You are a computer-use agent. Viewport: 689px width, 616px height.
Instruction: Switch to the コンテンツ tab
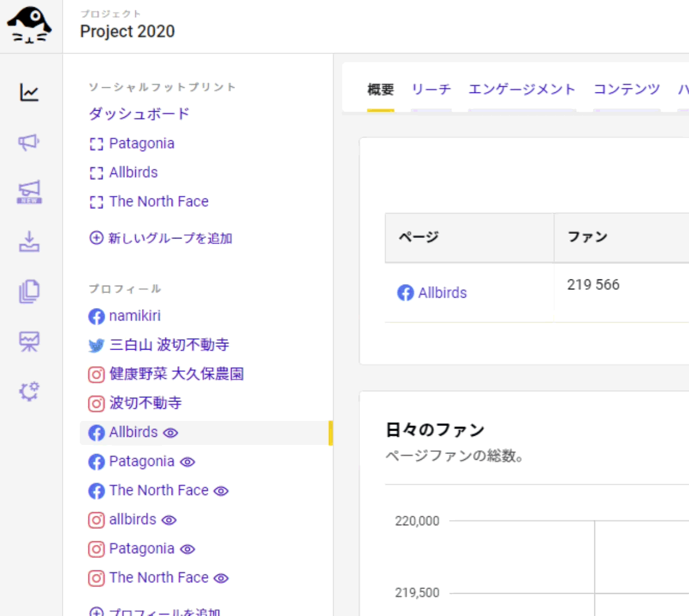click(x=627, y=90)
